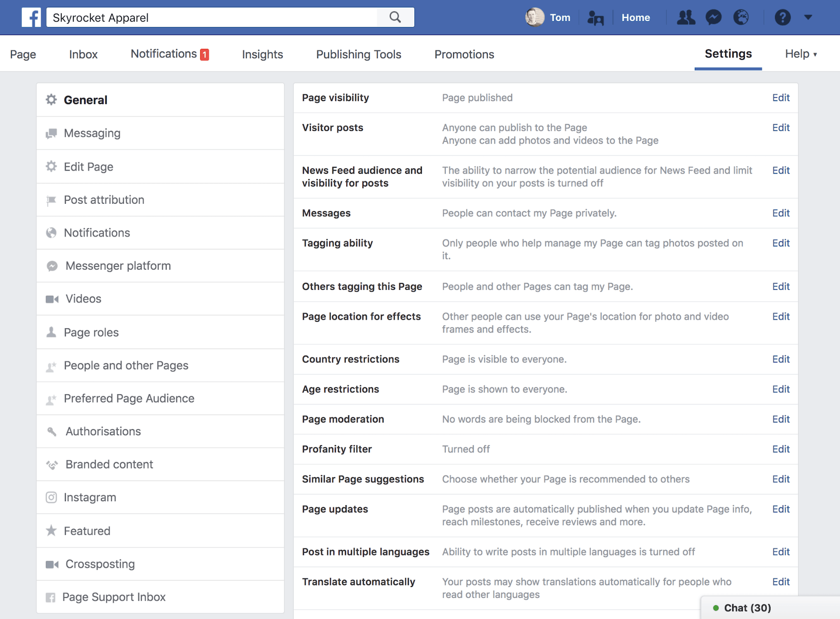Open Messenger from the top bar icon
The width and height of the screenshot is (840, 619).
click(713, 17)
